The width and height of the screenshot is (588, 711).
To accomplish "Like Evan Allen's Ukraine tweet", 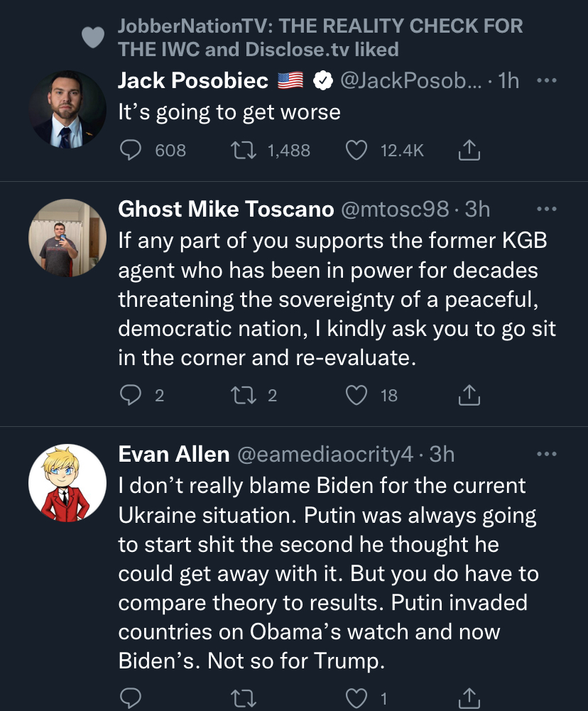I will 356,697.
